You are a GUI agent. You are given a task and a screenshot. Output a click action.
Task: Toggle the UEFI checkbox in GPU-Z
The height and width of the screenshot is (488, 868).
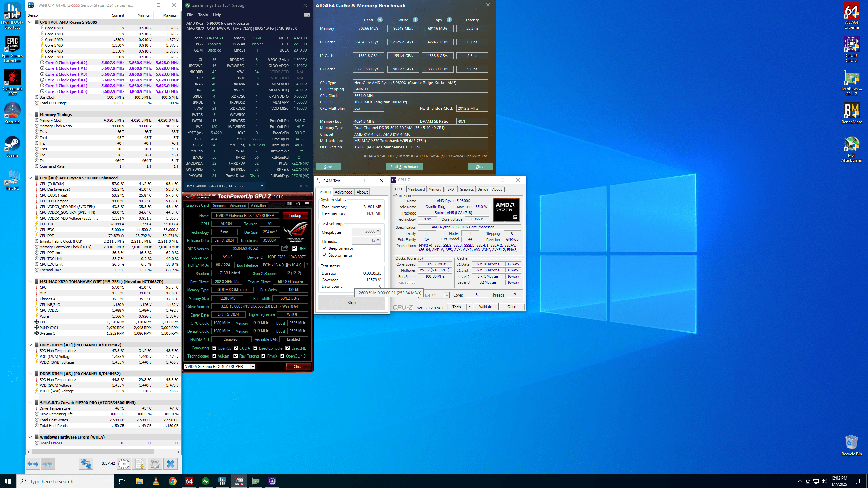click(x=294, y=249)
